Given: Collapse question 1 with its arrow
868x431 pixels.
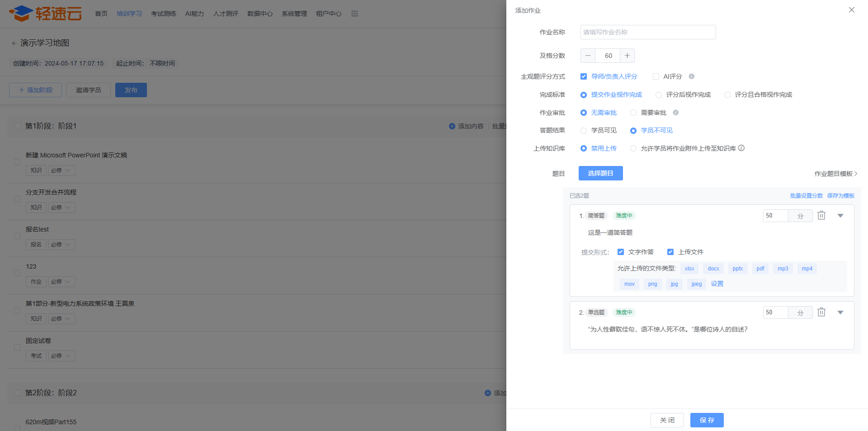Looking at the screenshot, I should click(x=840, y=216).
